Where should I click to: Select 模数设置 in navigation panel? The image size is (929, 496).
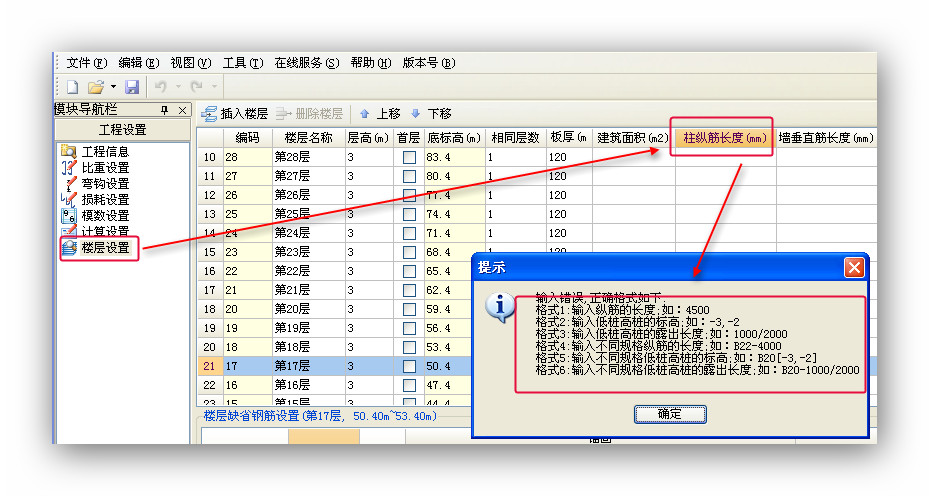95,216
